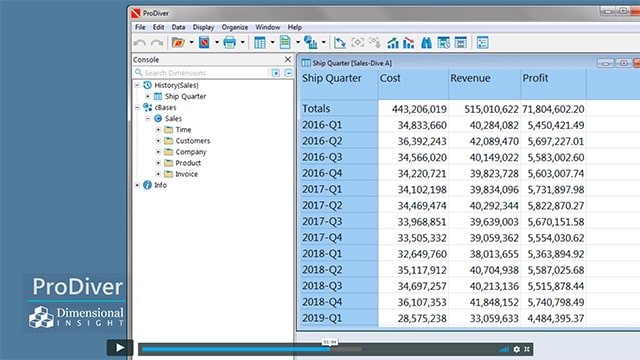
Task: Expand the Product folder
Action: (158, 162)
